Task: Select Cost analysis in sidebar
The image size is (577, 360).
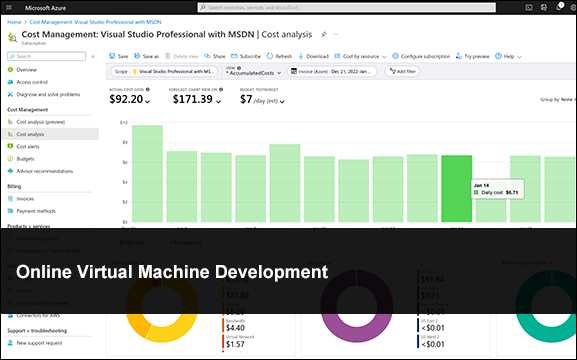Action: point(50,134)
